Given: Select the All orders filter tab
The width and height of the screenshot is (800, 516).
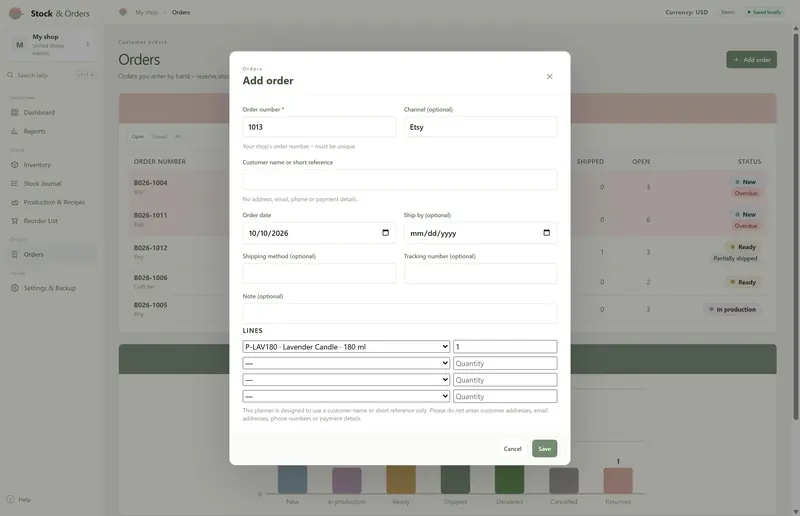Looking at the screenshot, I should (178, 137).
